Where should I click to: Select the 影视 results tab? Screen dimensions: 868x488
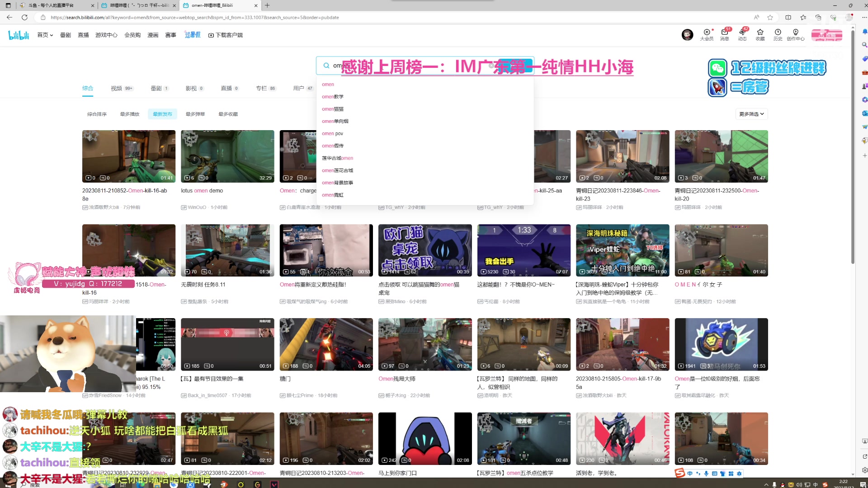coord(195,88)
